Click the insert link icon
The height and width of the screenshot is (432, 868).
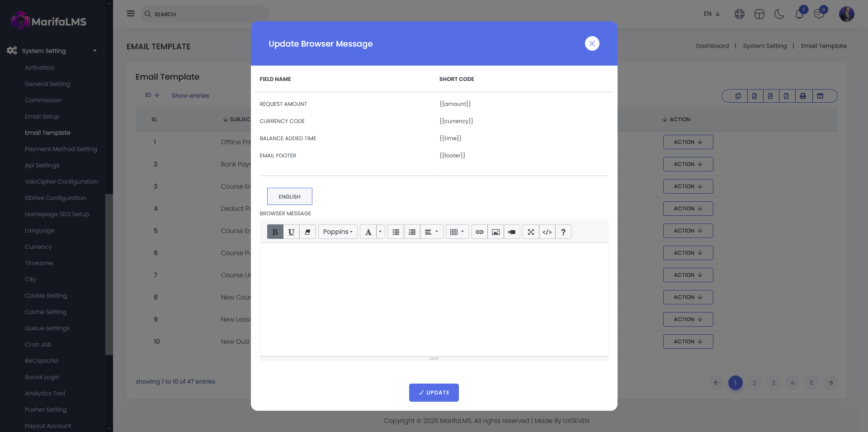click(x=480, y=232)
